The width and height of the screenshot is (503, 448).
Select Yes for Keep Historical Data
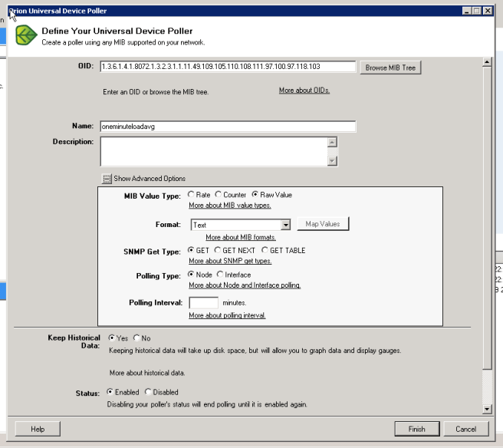tap(112, 338)
